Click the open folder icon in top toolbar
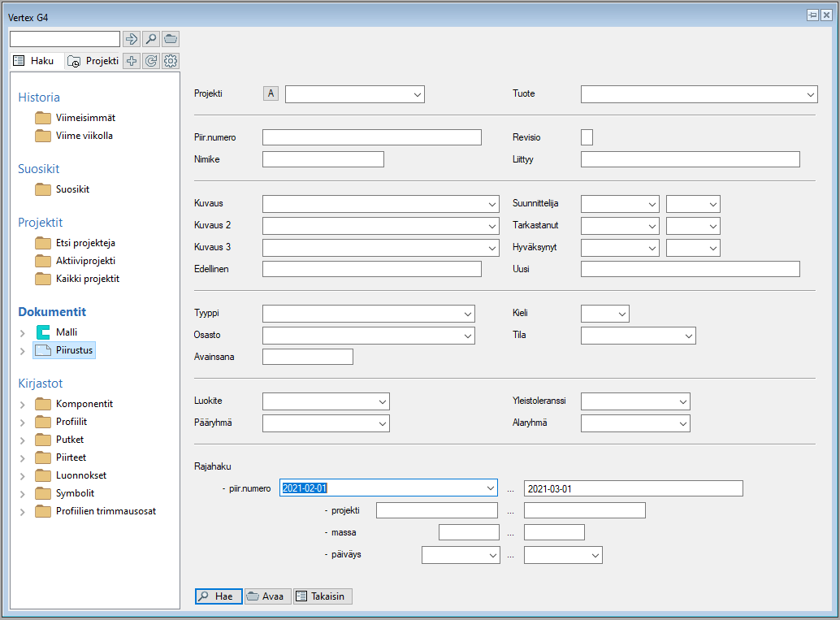 [x=171, y=39]
